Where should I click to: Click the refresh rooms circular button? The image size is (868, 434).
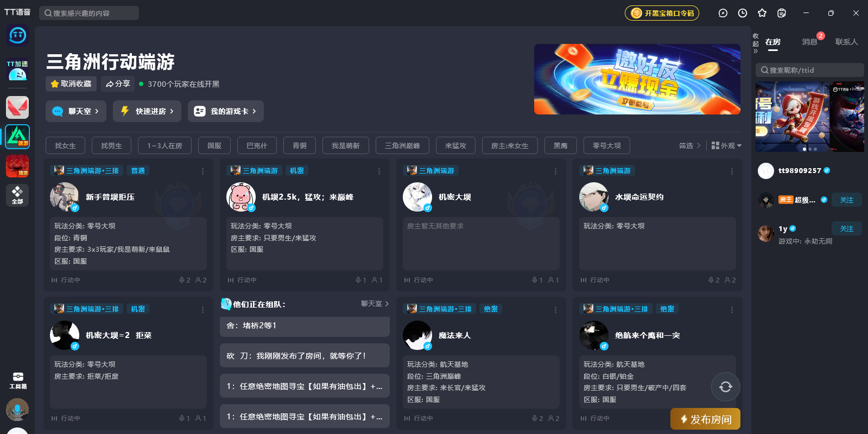(726, 387)
